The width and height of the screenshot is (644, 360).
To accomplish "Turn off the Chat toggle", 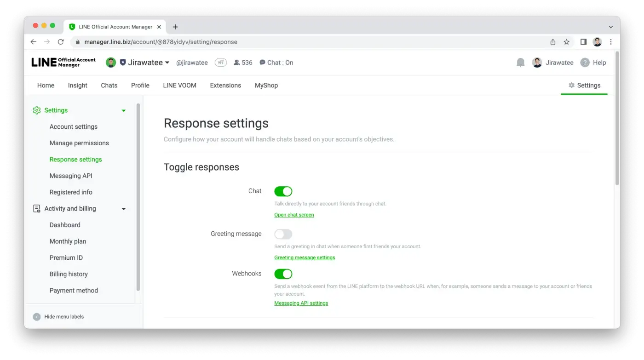I will tap(283, 191).
